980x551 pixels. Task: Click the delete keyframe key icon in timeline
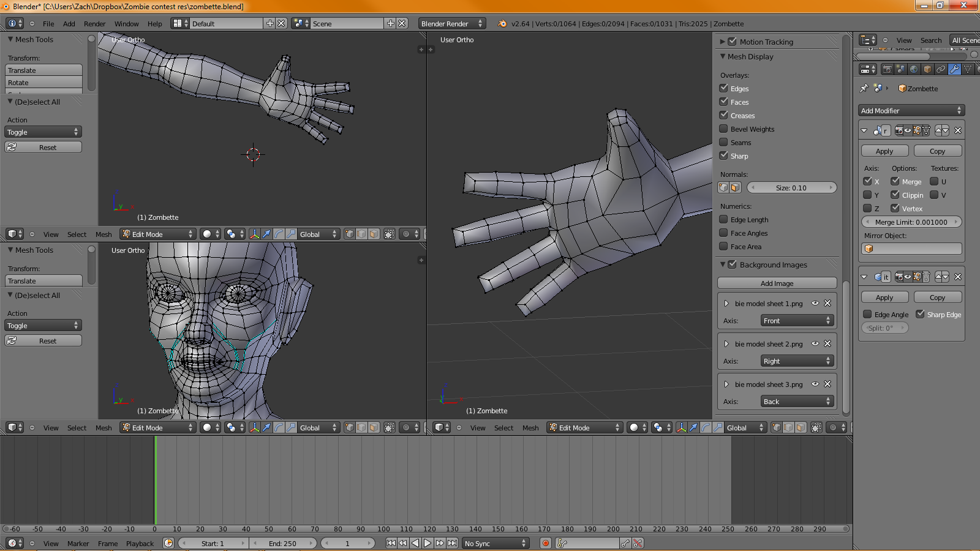point(638,543)
